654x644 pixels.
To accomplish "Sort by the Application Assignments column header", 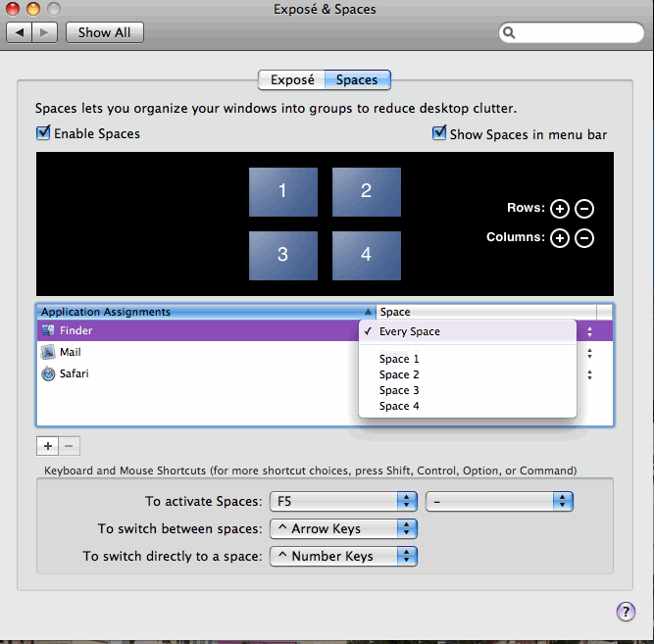I will pyautogui.click(x=207, y=312).
